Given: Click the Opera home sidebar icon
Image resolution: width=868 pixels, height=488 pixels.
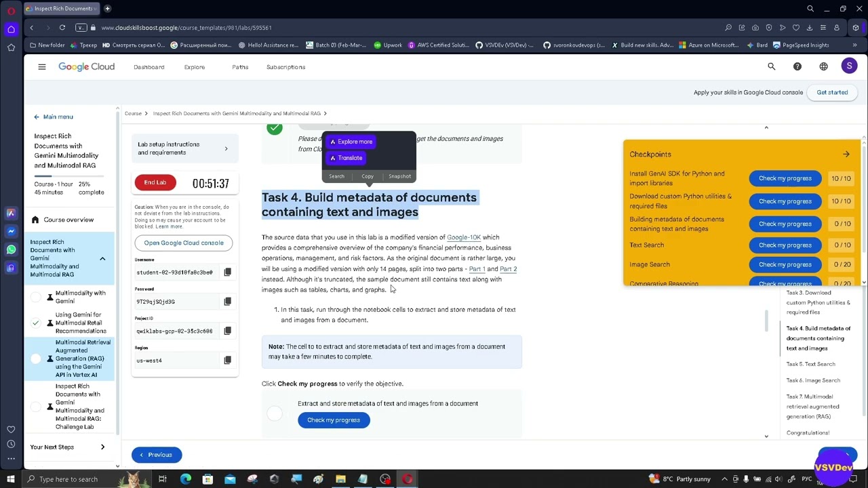Looking at the screenshot, I should [x=11, y=29].
